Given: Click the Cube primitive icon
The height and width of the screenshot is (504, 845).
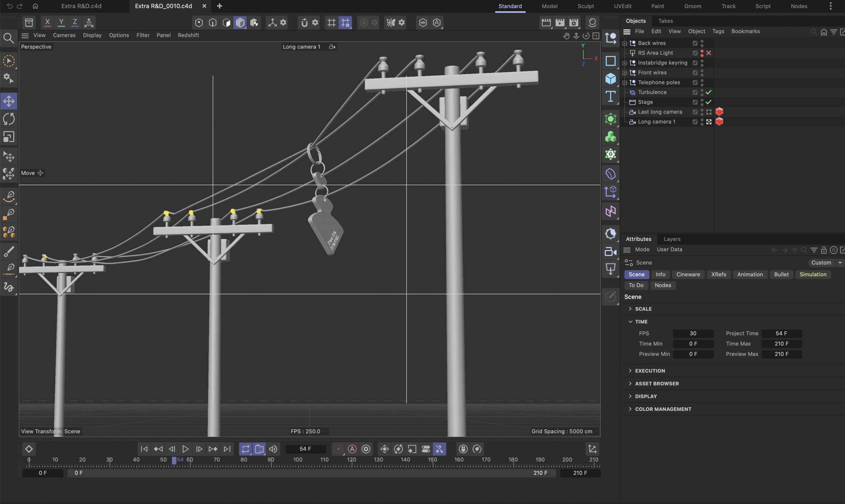Looking at the screenshot, I should coord(610,79).
